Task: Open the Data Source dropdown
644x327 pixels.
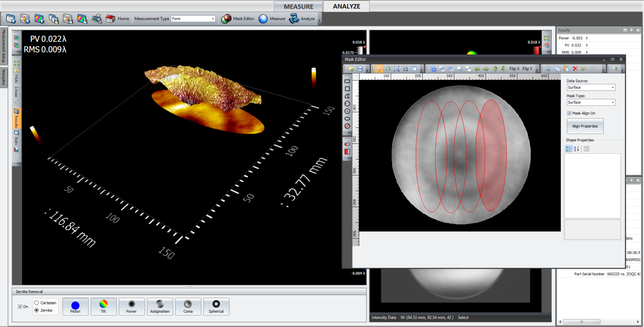Action: (613, 87)
